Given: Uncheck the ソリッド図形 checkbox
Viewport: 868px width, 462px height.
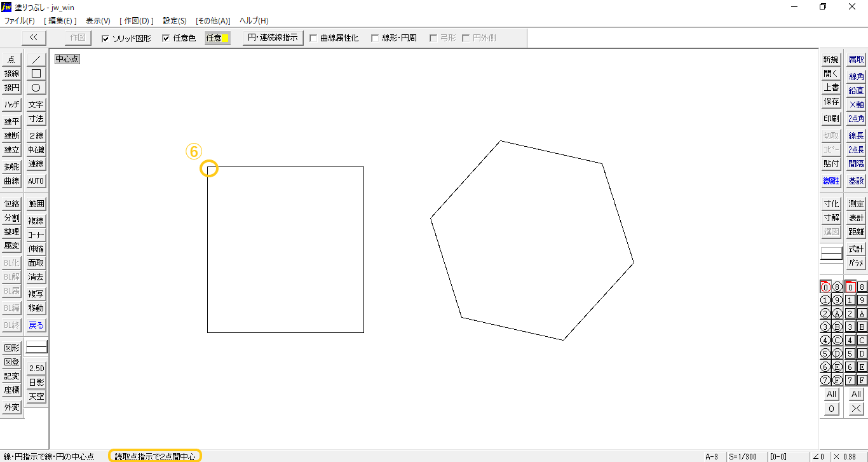Looking at the screenshot, I should click(105, 38).
